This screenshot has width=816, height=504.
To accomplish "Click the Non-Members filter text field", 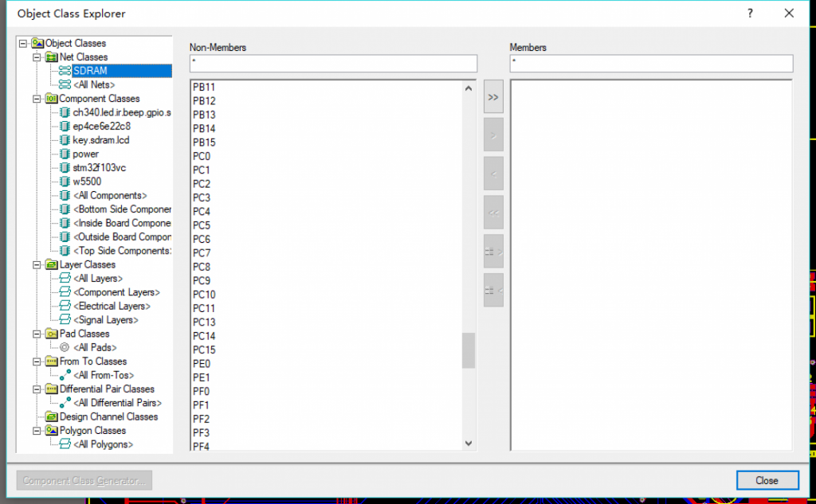I will coord(333,63).
